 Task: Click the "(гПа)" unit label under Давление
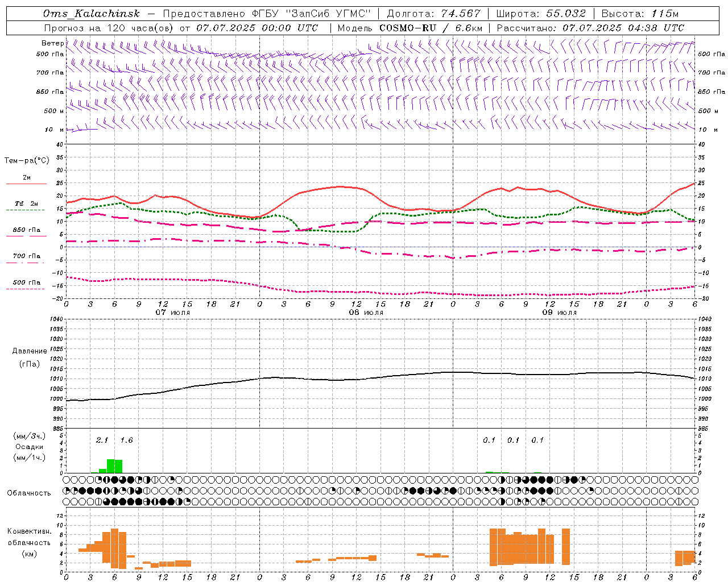pyautogui.click(x=30, y=364)
